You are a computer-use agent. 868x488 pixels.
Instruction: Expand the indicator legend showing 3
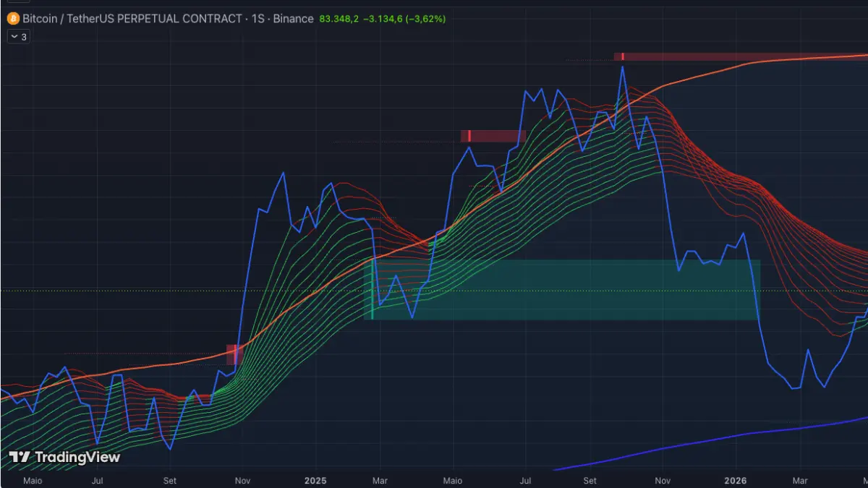(18, 36)
